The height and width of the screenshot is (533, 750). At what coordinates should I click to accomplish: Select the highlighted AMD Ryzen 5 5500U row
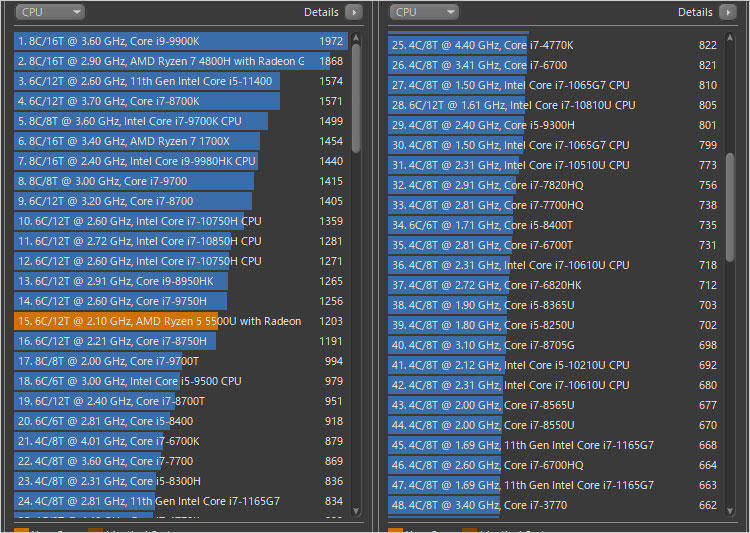(181, 321)
